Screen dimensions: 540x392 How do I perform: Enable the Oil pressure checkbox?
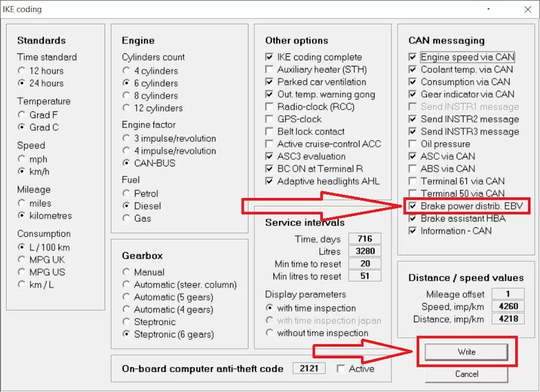coord(412,144)
